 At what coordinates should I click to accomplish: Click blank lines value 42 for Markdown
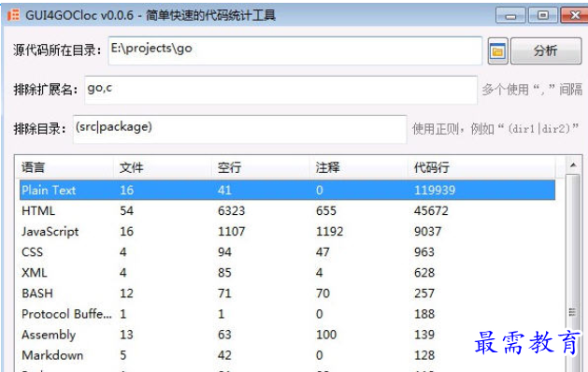pos(224,355)
